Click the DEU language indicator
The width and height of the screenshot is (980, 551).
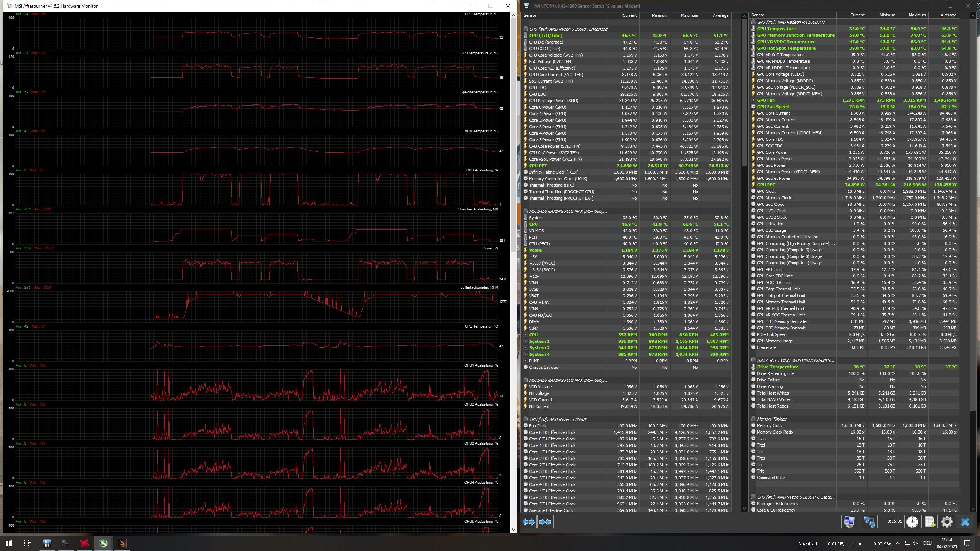927,543
